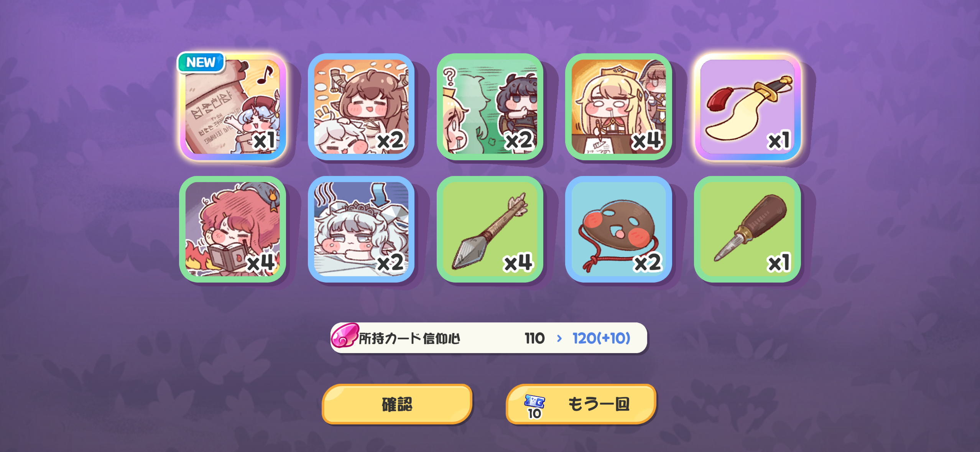This screenshot has width=980, height=452.
Task: Click the x4 count on spearhead item
Action: [x=518, y=263]
